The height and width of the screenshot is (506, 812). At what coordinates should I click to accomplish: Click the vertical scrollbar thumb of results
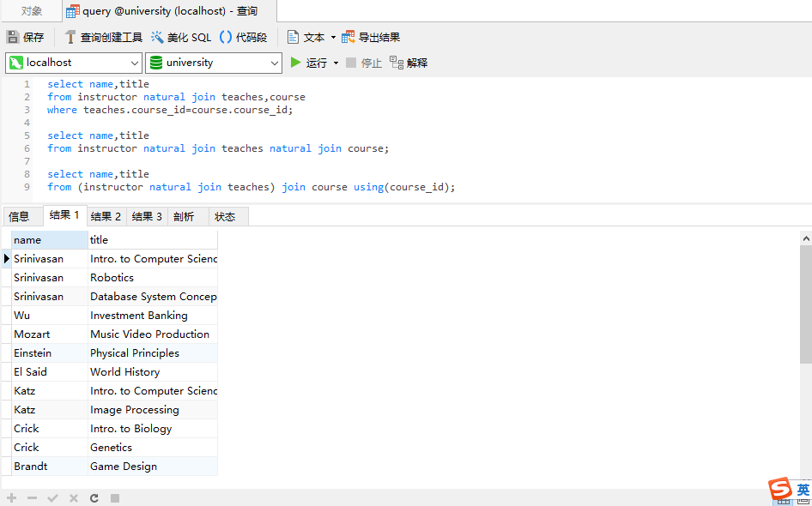pos(806,304)
